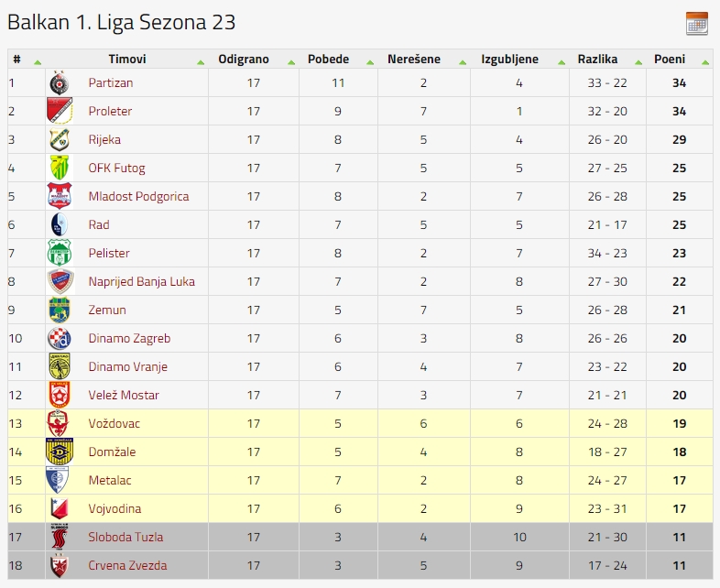Click the Odigrano column header
The width and height of the screenshot is (720, 588).
click(244, 60)
